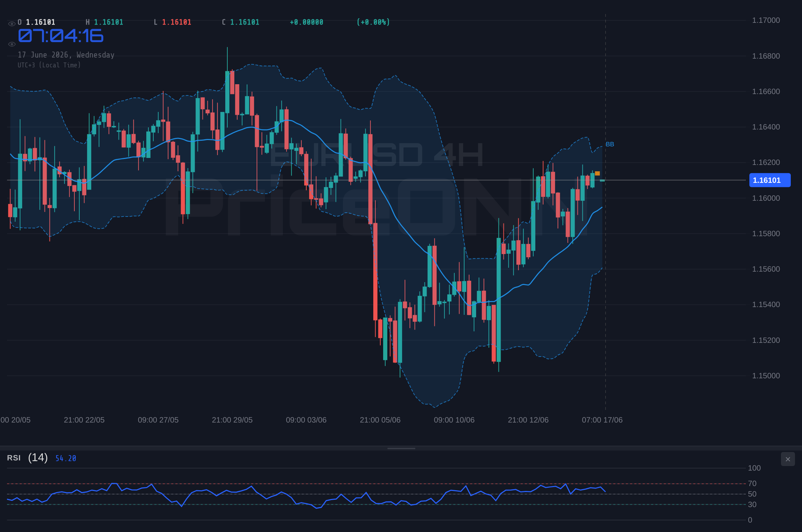802x532 pixels.
Task: Click the 21:00 29/05 time axis label
Action: click(x=232, y=420)
